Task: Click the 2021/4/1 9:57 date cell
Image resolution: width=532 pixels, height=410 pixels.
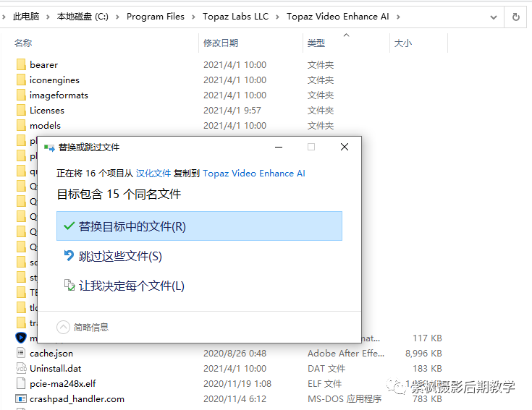Action: 232,111
